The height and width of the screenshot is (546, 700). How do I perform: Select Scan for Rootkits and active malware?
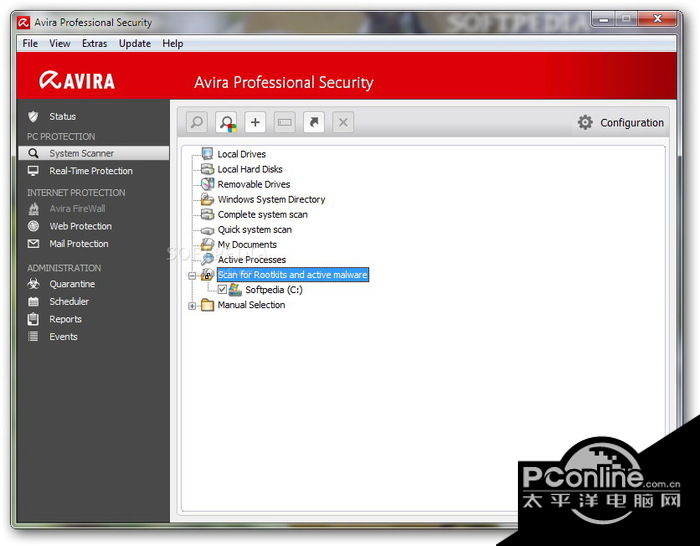pos(293,275)
